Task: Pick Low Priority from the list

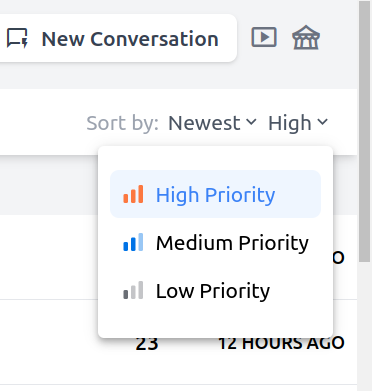Action: (215, 290)
